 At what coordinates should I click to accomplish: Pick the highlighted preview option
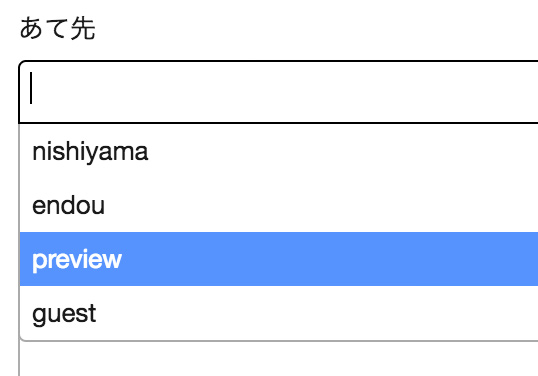coord(279,259)
